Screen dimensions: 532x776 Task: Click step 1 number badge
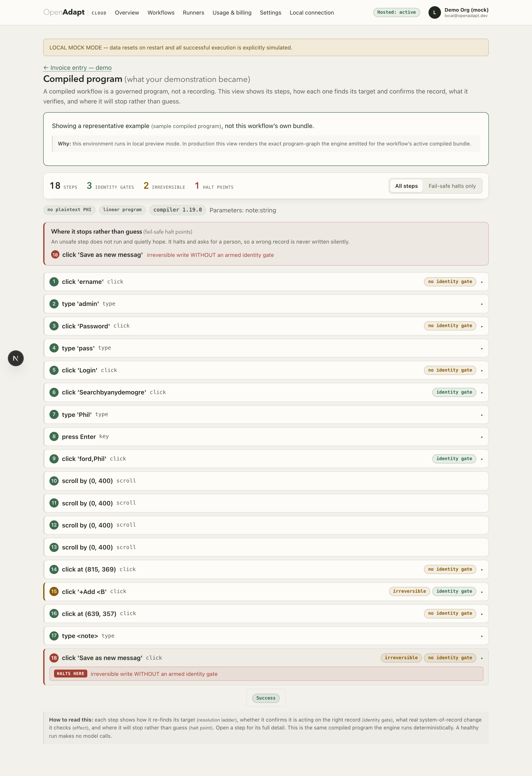pyautogui.click(x=54, y=281)
